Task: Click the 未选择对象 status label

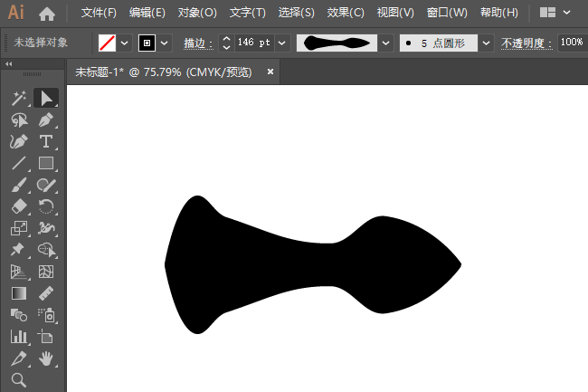Action: 41,43
